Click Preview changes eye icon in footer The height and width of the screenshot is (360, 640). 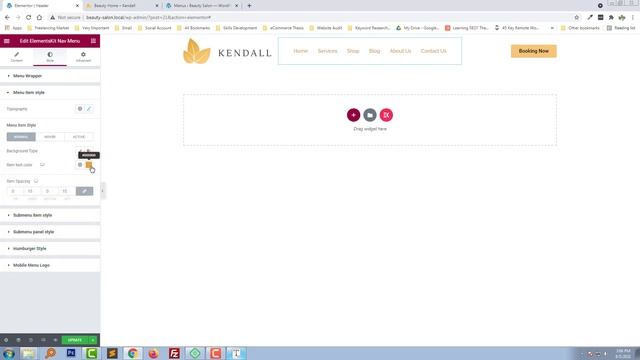pos(55,340)
